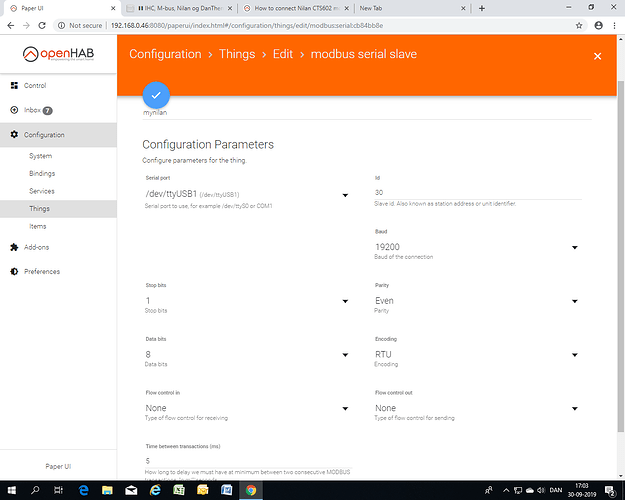Open Preferences in the sidebar
Image resolution: width=625 pixels, height=500 pixels.
click(x=41, y=271)
